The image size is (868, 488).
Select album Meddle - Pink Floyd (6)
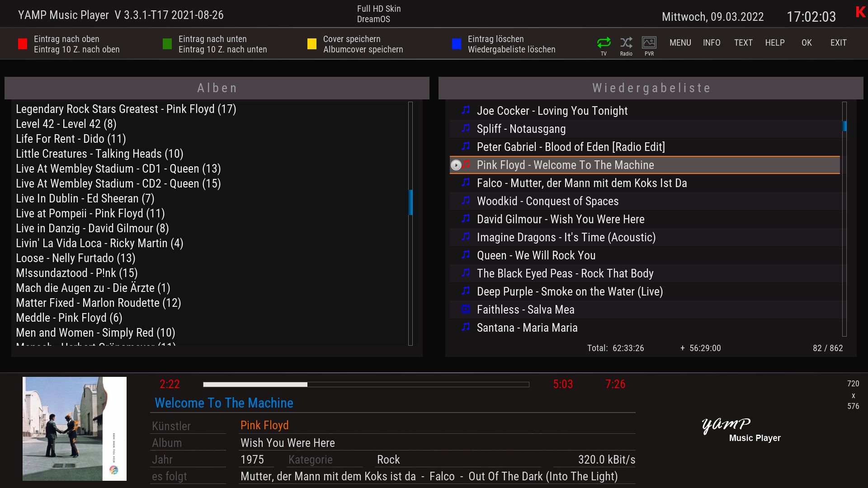coord(69,318)
